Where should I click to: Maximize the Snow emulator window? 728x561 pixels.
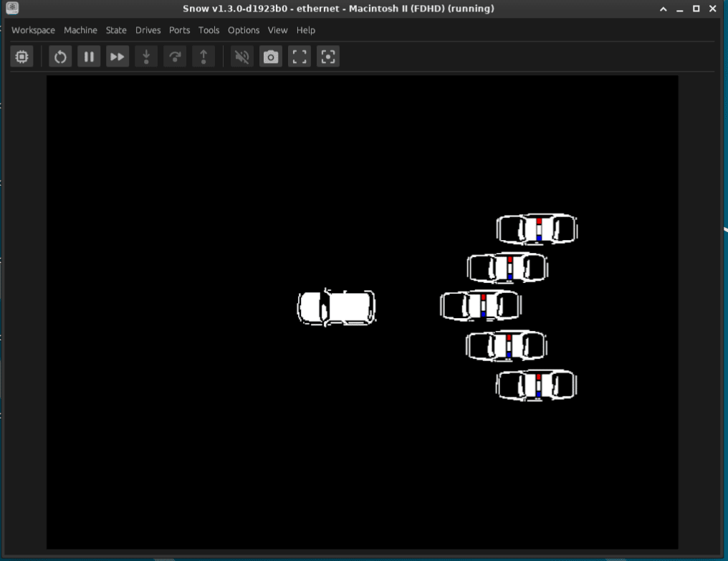coord(696,9)
